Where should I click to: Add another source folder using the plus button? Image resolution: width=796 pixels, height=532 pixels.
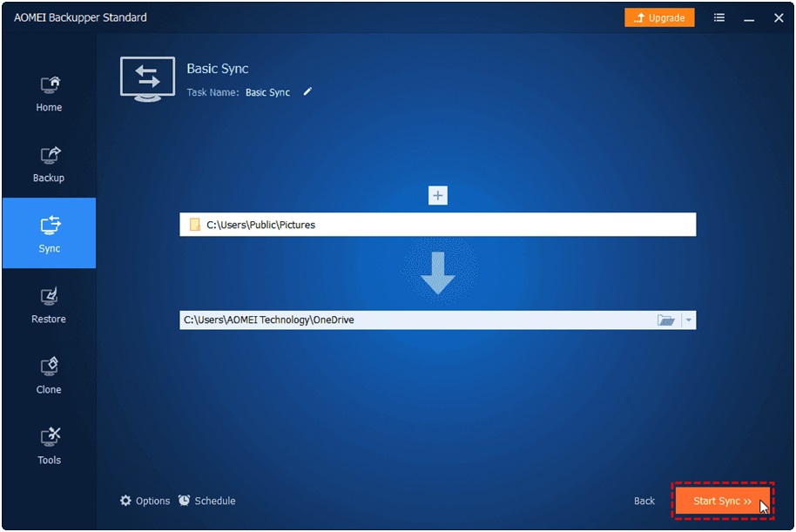(436, 195)
